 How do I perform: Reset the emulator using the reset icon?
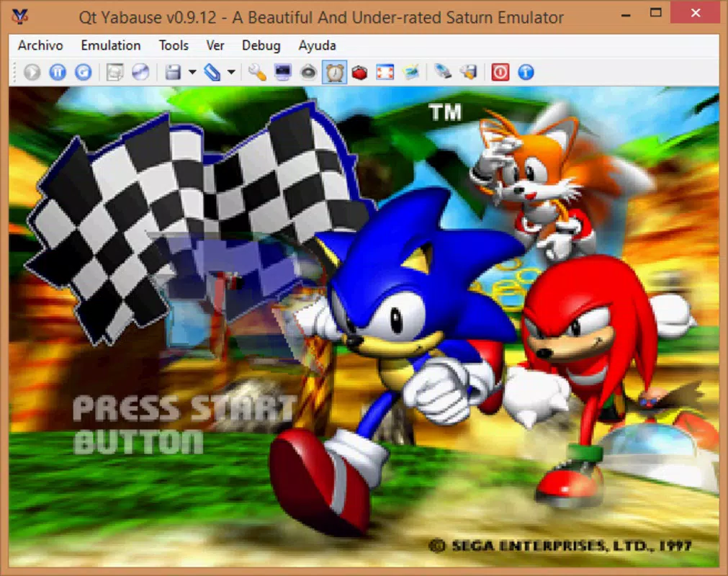(x=84, y=73)
